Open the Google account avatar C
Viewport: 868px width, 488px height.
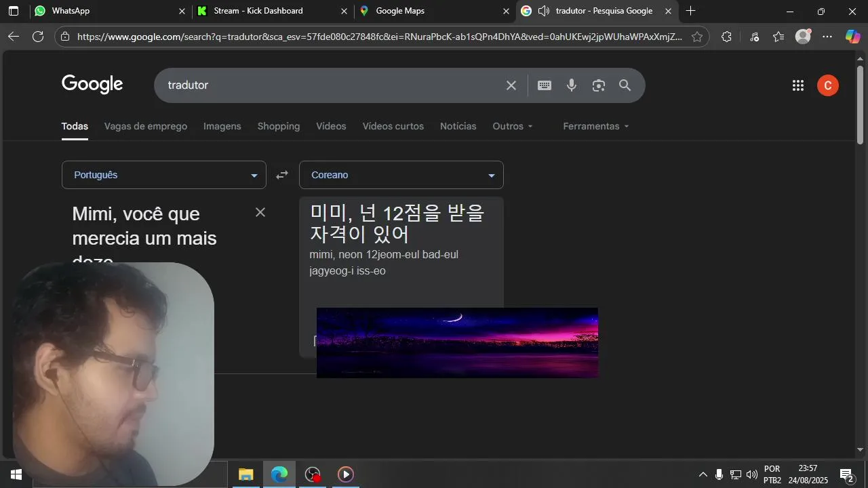[x=828, y=85]
